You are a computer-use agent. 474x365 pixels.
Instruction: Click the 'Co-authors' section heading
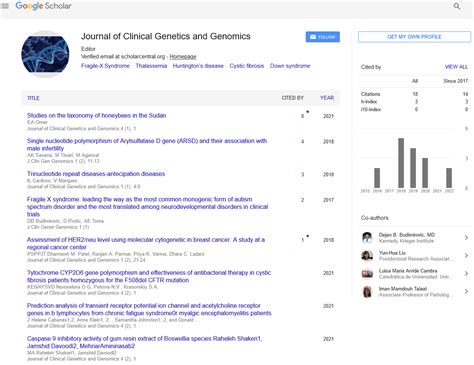pos(375,218)
